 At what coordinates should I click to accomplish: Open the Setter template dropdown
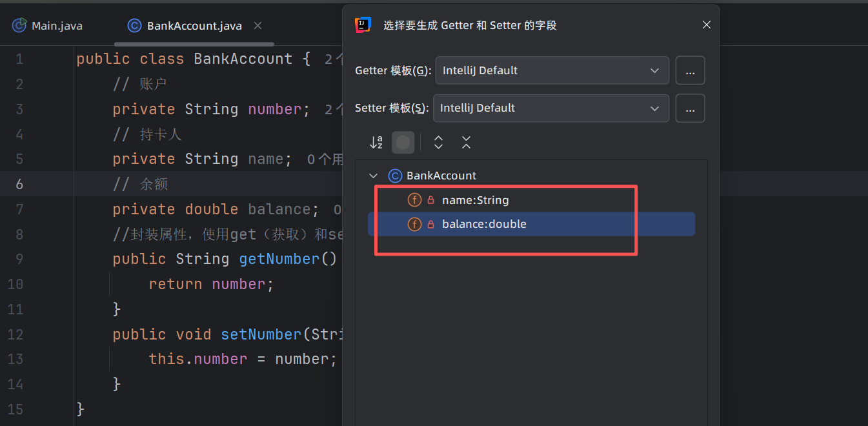(550, 108)
